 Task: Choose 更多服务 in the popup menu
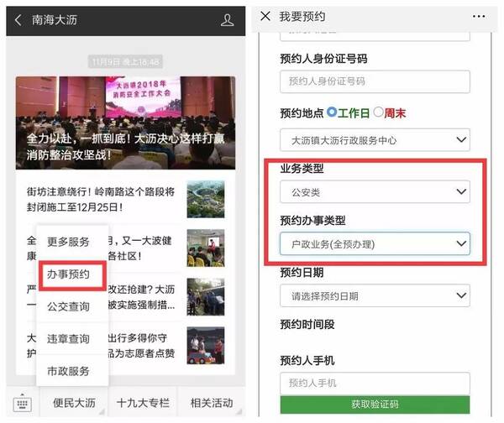coord(69,242)
